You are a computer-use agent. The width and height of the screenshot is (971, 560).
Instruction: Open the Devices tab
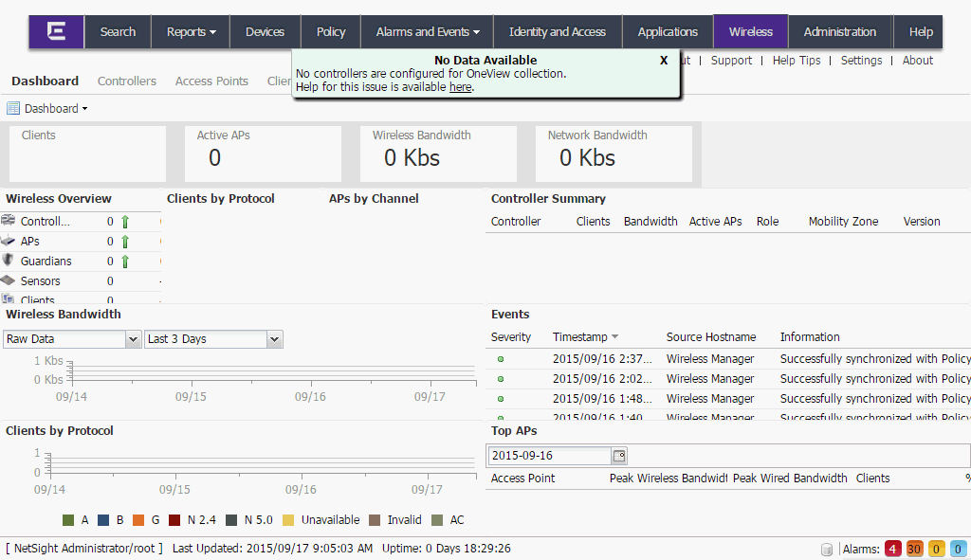(266, 31)
